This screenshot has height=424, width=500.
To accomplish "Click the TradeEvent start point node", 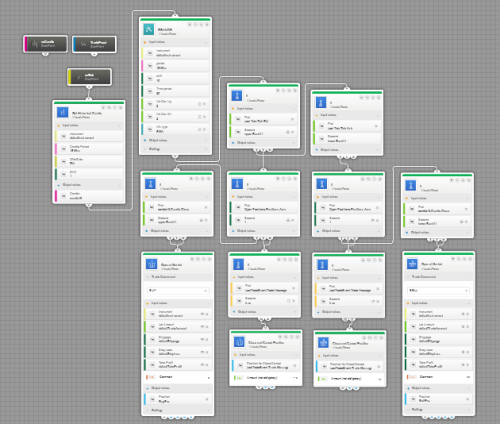I will 94,44.
